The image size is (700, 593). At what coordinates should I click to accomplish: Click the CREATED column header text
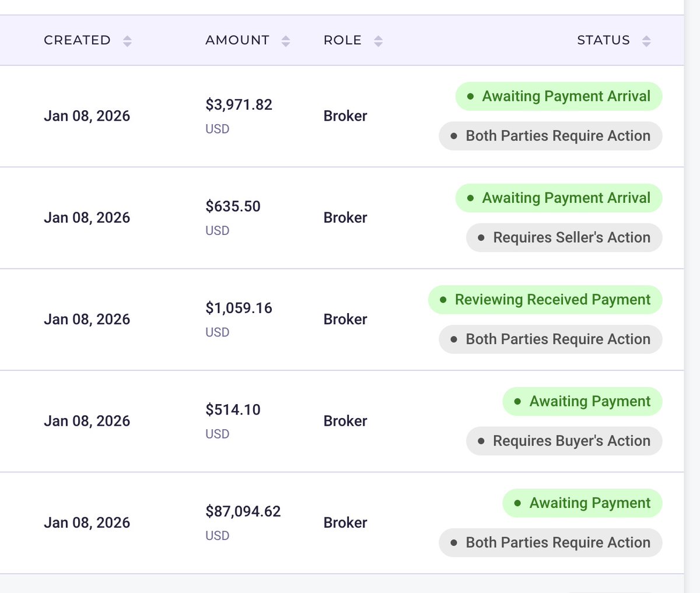pos(77,40)
